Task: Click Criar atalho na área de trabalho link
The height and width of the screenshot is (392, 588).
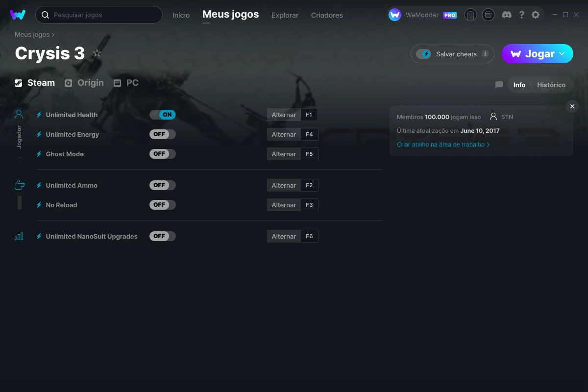Action: pos(443,145)
